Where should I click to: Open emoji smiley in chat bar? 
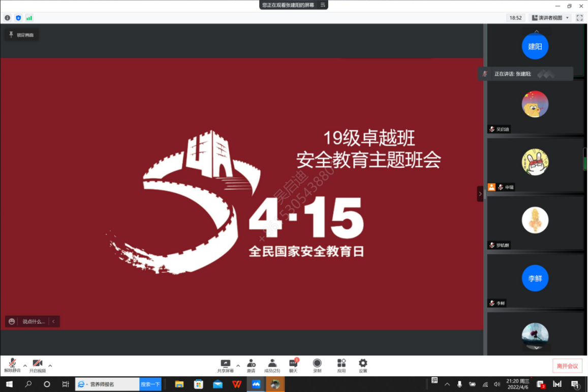[12, 321]
